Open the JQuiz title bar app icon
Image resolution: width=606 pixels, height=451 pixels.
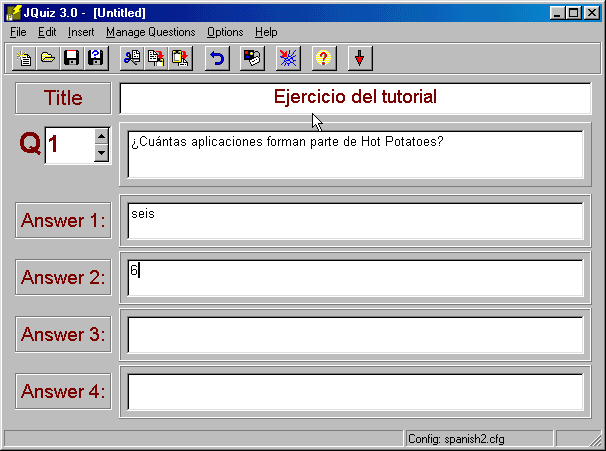[13, 13]
